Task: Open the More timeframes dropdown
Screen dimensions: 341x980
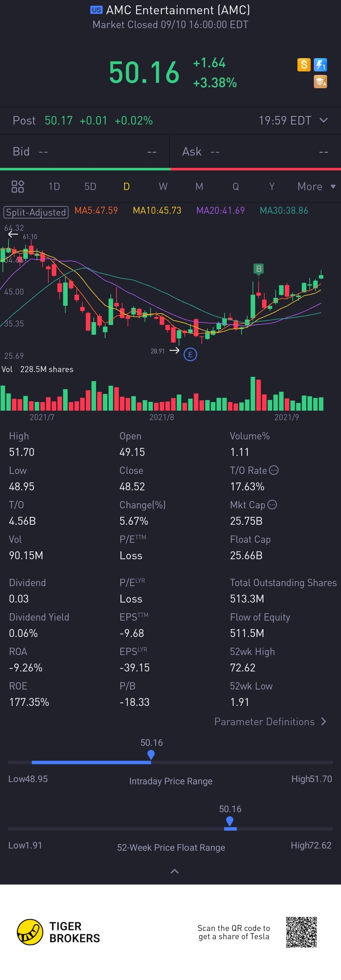Action: click(x=316, y=187)
